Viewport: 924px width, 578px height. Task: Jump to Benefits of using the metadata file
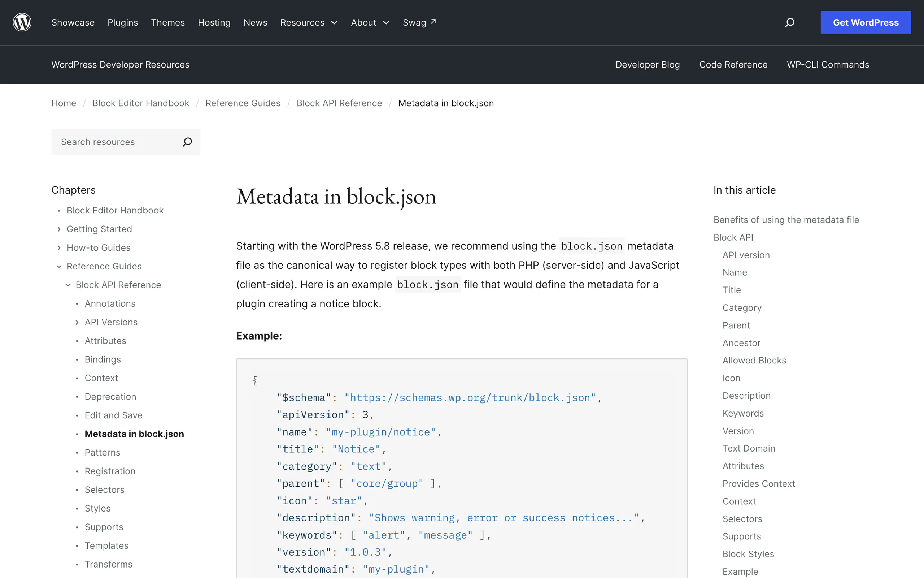pos(786,220)
